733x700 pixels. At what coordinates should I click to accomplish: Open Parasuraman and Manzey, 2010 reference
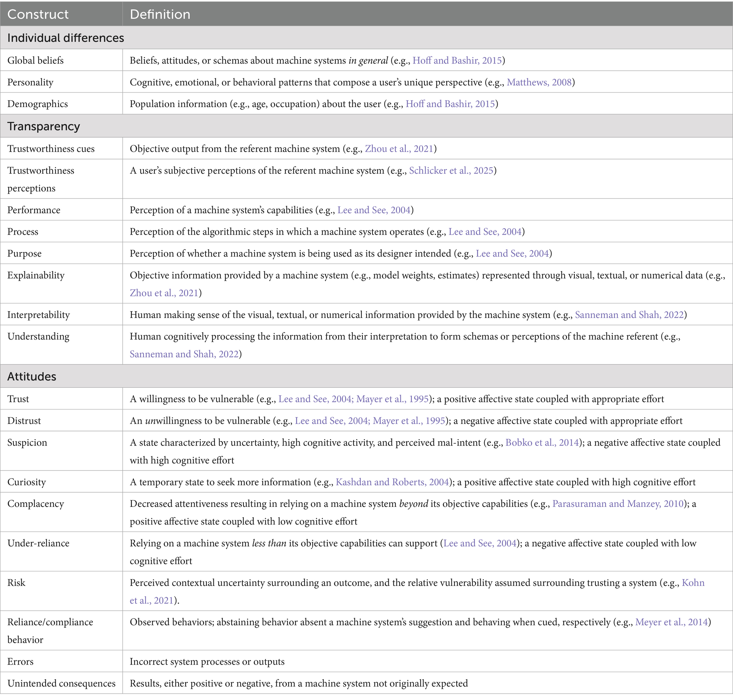[x=618, y=504]
